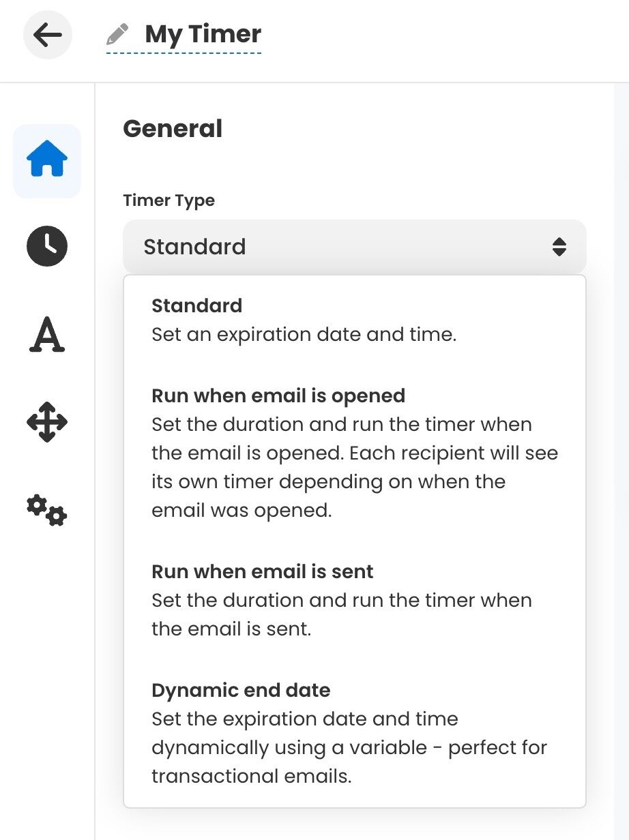Click the Standard value in the combo box
The height and width of the screenshot is (840, 629).
[x=194, y=247]
